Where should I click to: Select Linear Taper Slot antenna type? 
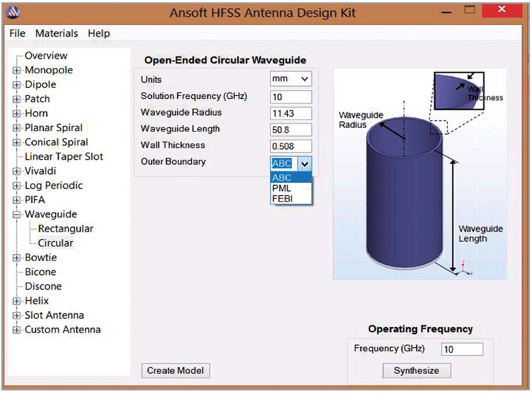click(x=64, y=157)
